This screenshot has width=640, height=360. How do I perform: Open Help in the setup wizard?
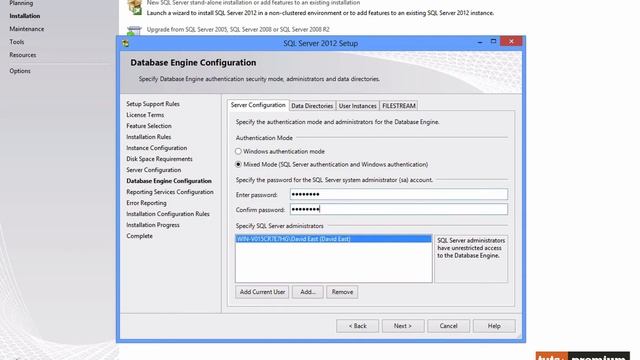click(494, 326)
